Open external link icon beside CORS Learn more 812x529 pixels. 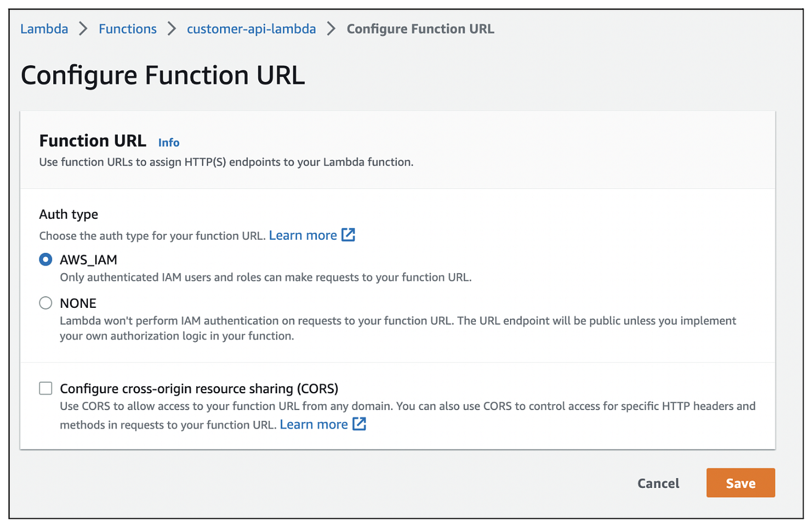(359, 424)
